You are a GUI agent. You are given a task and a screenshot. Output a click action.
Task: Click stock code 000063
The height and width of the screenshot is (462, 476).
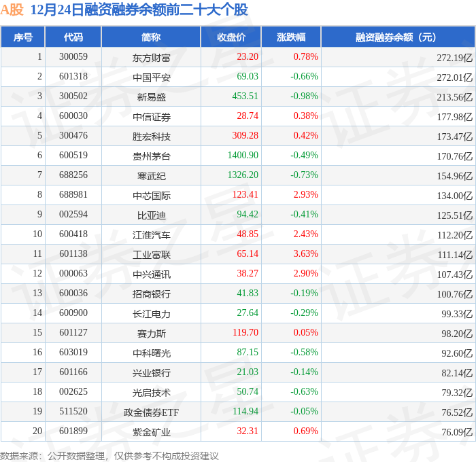(73, 274)
